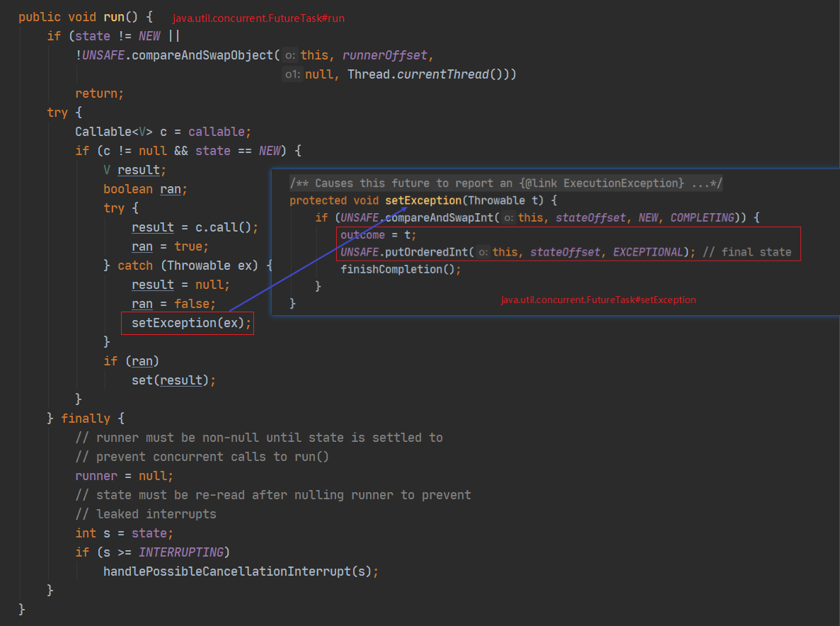Click the finishCompletion(); call
Image resolution: width=840 pixels, height=626 pixels.
401,270
